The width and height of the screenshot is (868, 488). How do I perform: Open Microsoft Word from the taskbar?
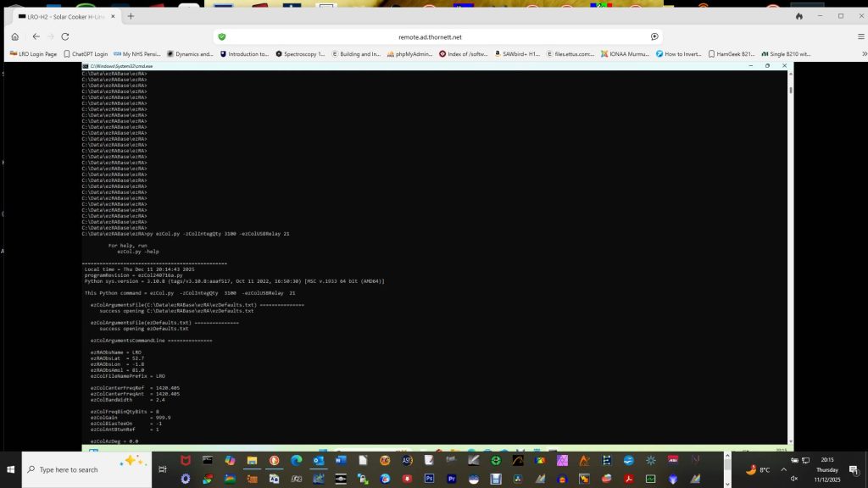coord(341,461)
